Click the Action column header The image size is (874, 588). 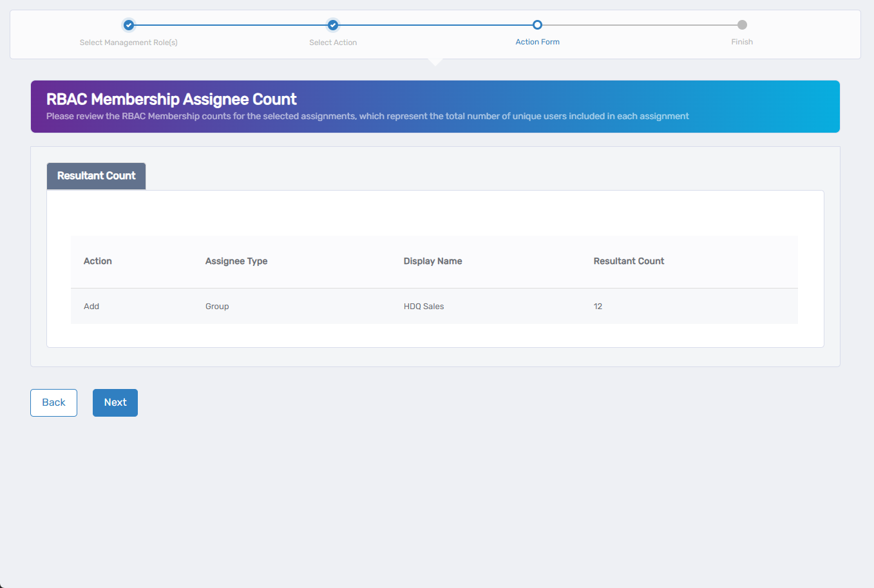click(97, 261)
